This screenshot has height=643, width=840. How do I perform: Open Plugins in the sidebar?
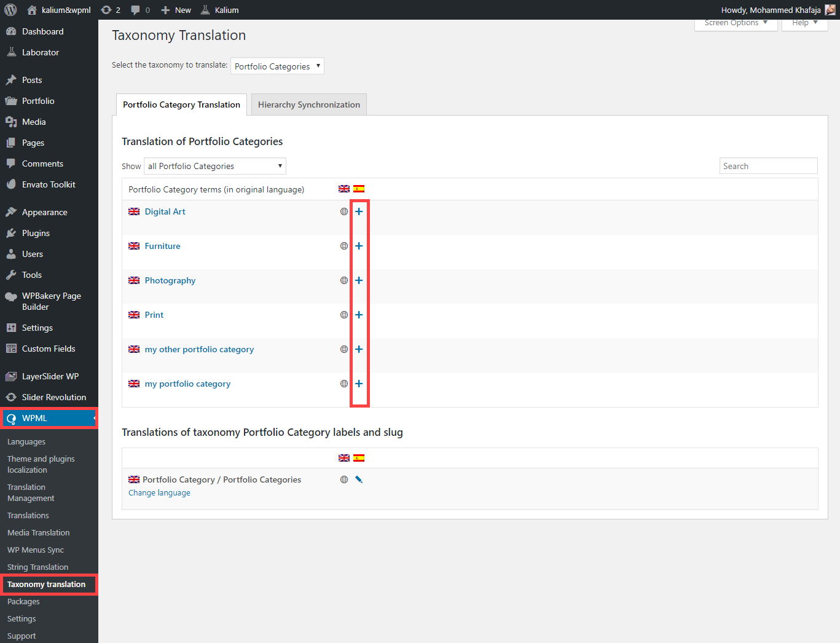click(x=36, y=233)
